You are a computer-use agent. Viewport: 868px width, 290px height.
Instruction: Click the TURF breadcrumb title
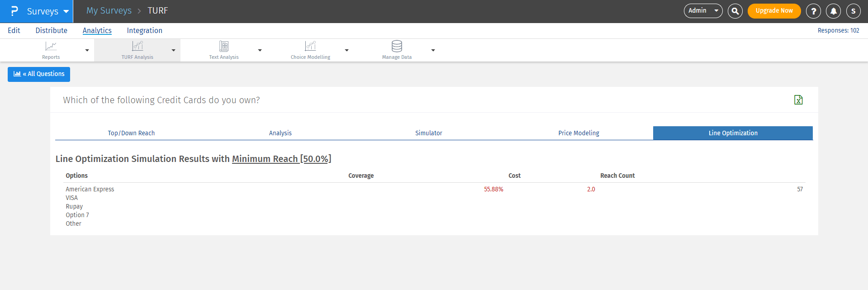pyautogui.click(x=158, y=10)
